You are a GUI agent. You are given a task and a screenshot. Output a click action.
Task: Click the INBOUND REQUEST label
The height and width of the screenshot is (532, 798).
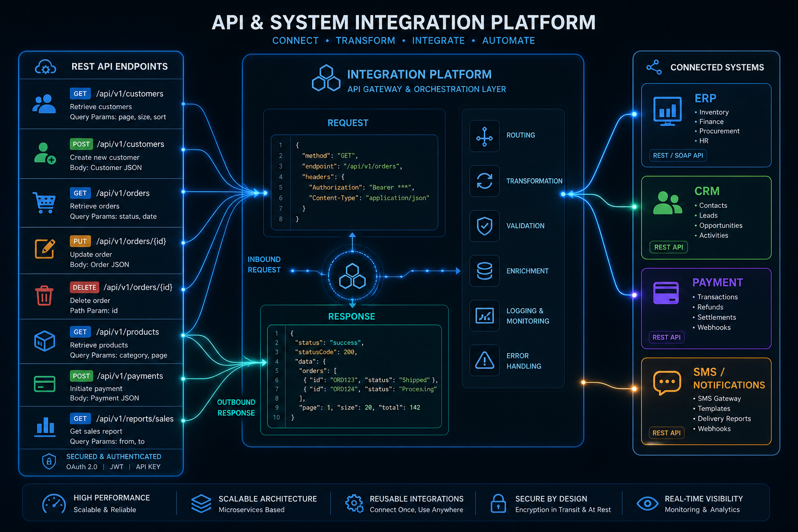(x=264, y=264)
